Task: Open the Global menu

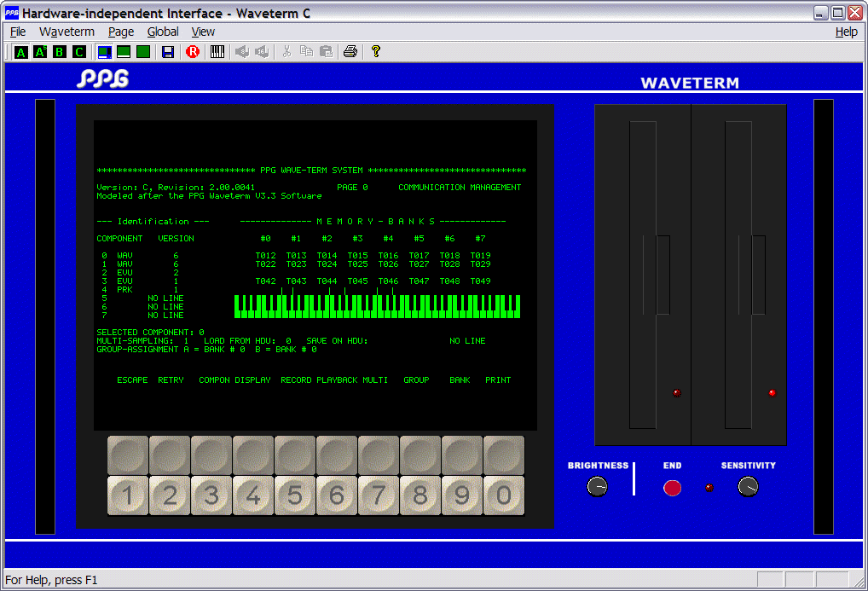Action: [x=163, y=32]
